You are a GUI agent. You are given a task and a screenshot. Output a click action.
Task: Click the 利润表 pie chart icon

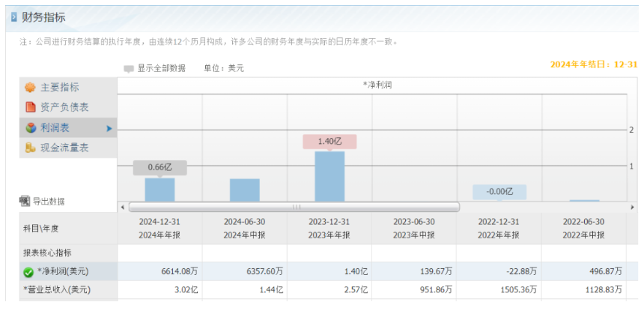tap(31, 128)
